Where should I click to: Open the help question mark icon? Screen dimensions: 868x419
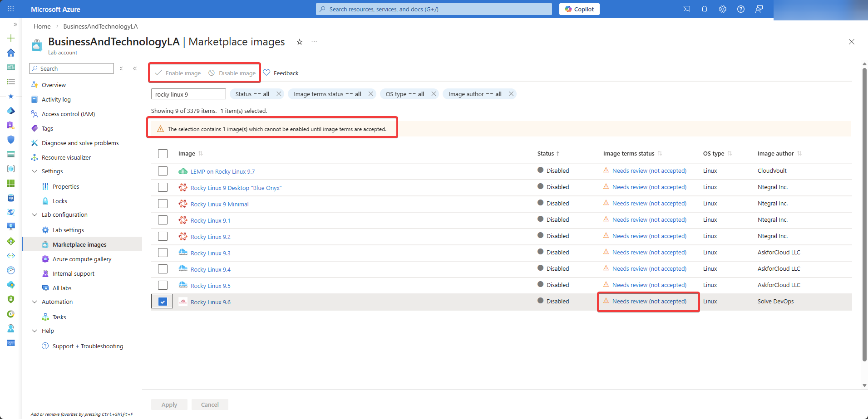pos(741,9)
